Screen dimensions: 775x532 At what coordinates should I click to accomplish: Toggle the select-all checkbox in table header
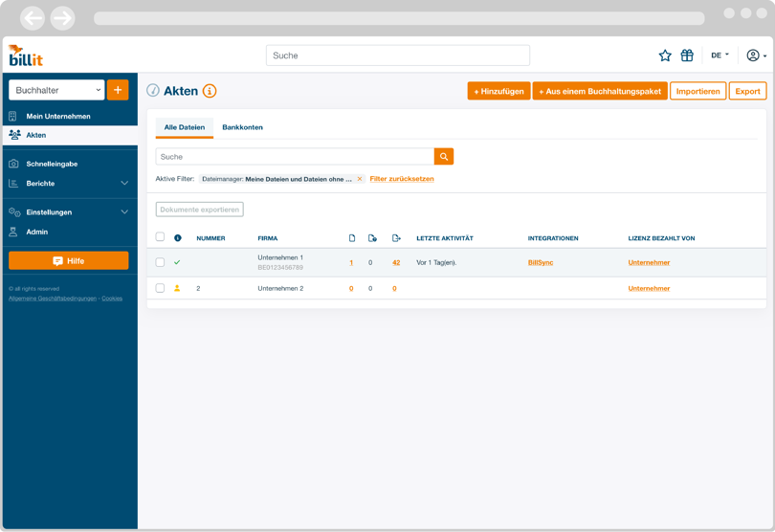pyautogui.click(x=160, y=237)
